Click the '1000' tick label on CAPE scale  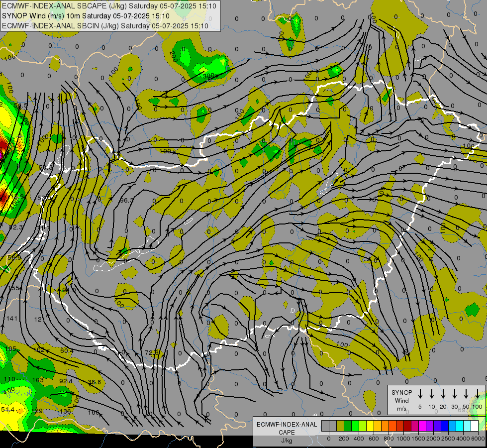[x=403, y=439]
